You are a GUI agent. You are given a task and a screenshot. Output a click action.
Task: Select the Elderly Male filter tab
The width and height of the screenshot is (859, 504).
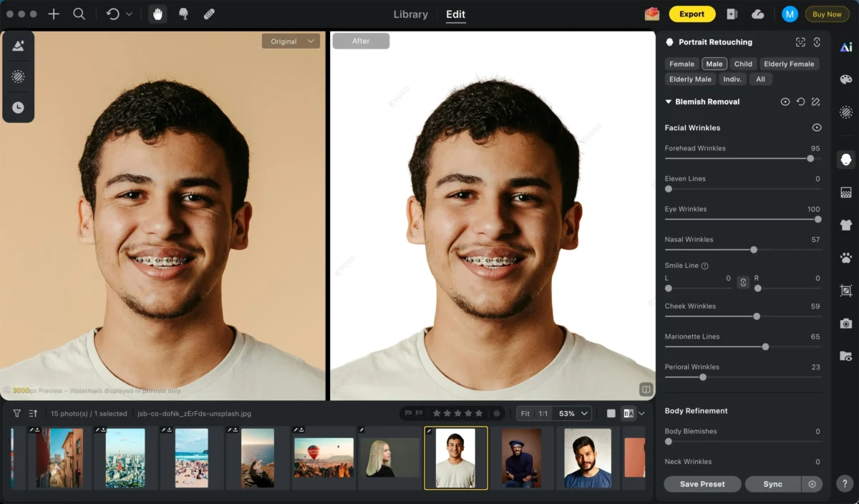click(690, 79)
